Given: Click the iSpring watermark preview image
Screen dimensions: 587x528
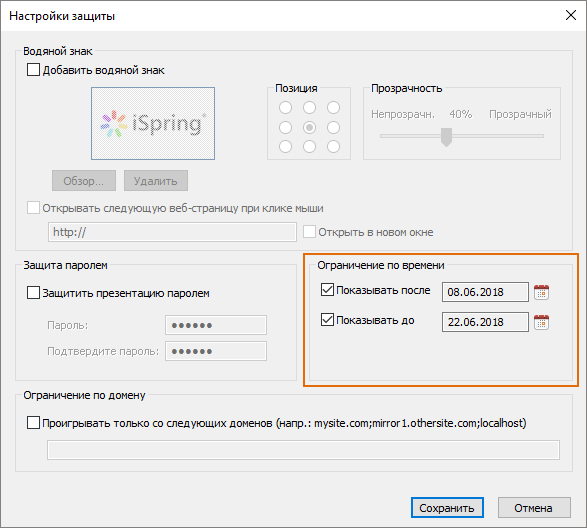Looking at the screenshot, I should point(153,124).
